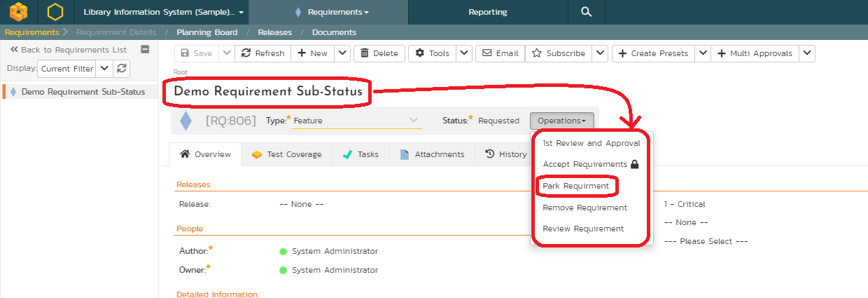Collapse the left sidebar panel

point(145,50)
